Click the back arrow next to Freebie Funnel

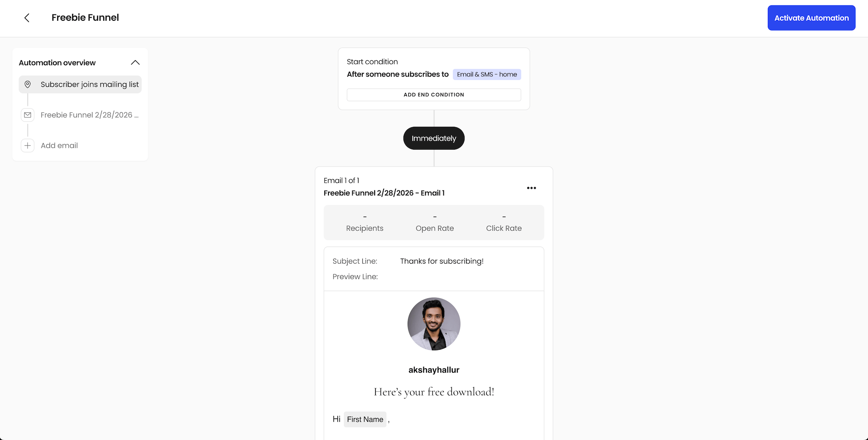pyautogui.click(x=27, y=18)
